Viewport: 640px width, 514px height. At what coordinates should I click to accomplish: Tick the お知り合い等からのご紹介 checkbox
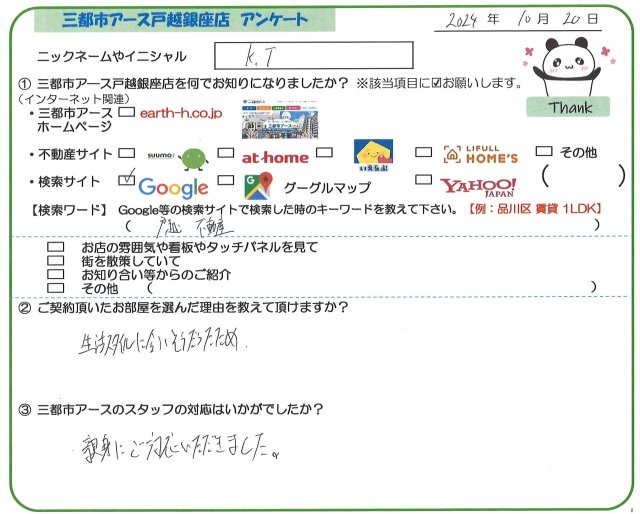pyautogui.click(x=58, y=273)
